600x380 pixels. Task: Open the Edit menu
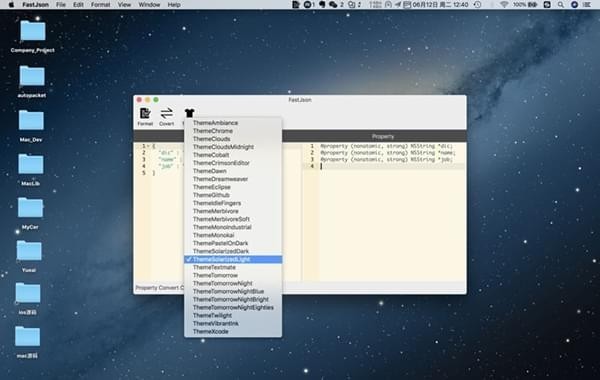(x=78, y=5)
